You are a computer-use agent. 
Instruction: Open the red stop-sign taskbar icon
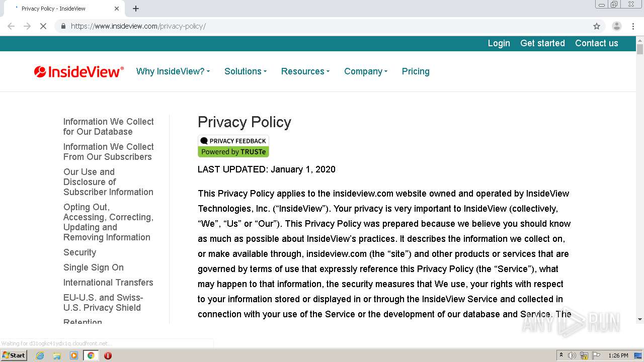108,355
